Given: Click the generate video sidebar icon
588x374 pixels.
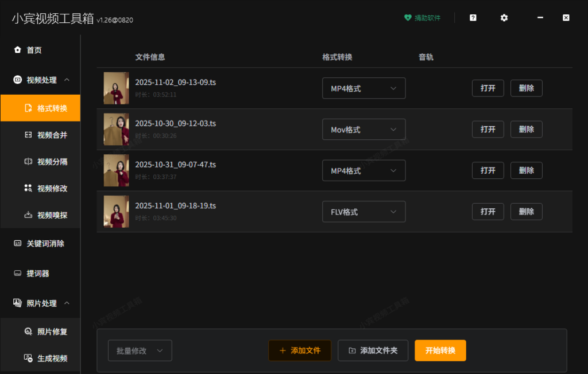Looking at the screenshot, I should [28, 359].
